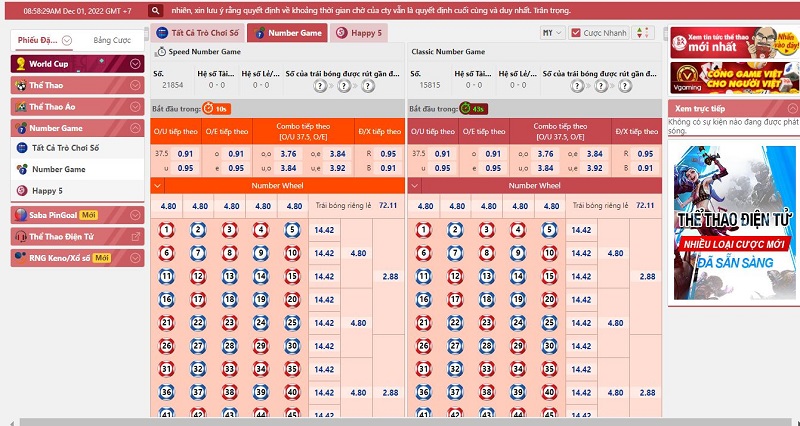Click Speed game over 37.5 odds 0.91
This screenshot has height=426, width=800.
(x=186, y=154)
